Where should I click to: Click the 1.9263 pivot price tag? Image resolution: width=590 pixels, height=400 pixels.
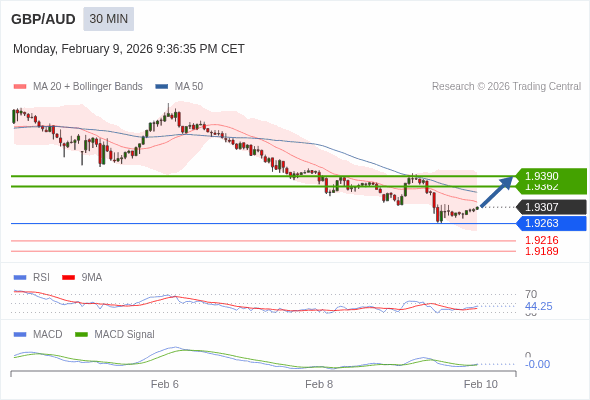pyautogui.click(x=551, y=224)
